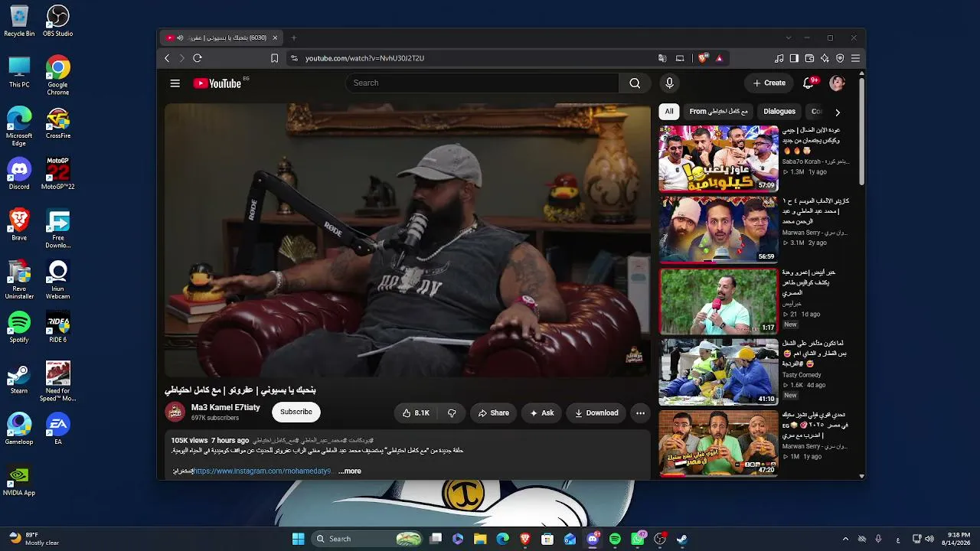Open the 41:10 Tasty Comedy video thumbnail
Screen dimensions: 980x551
[x=719, y=372]
